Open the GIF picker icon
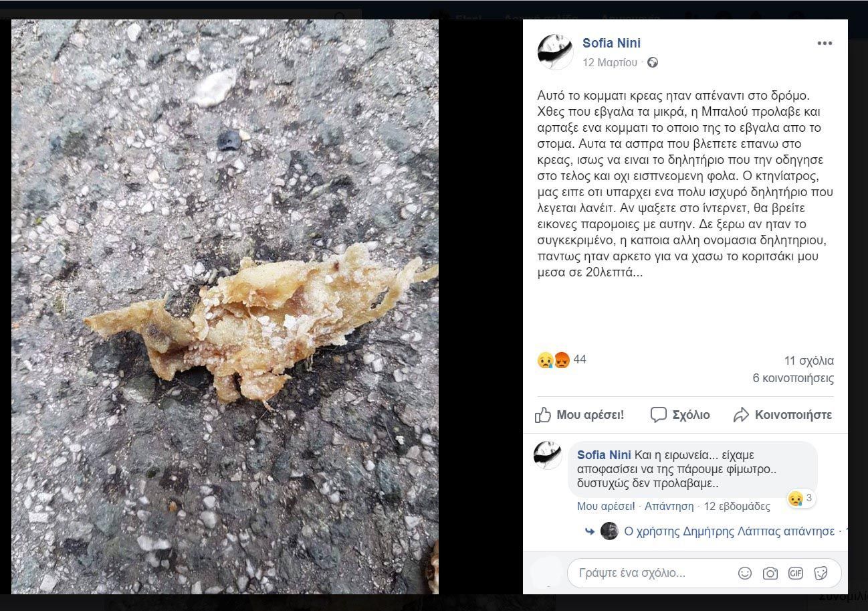The image size is (868, 611). point(795,574)
